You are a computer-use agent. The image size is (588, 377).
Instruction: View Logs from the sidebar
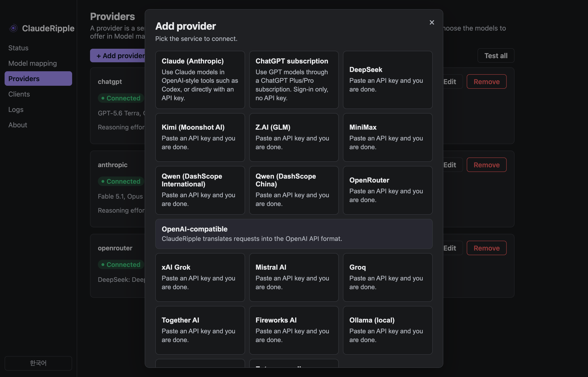pyautogui.click(x=38, y=109)
